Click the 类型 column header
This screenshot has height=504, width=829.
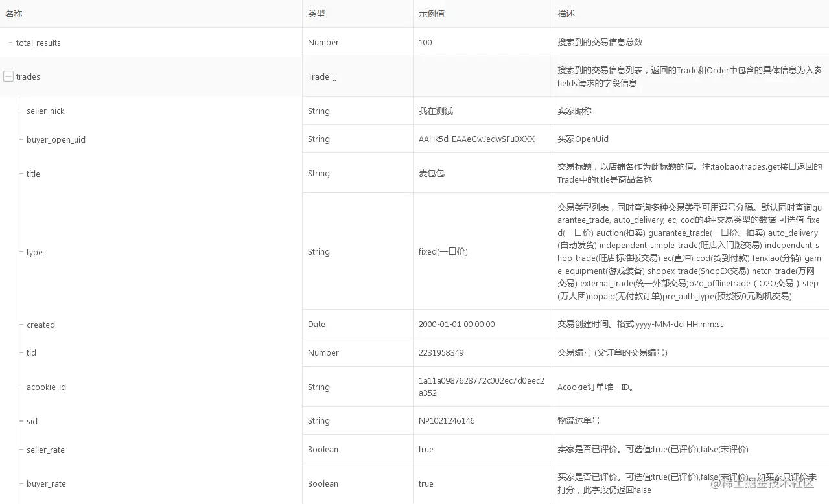pos(316,13)
